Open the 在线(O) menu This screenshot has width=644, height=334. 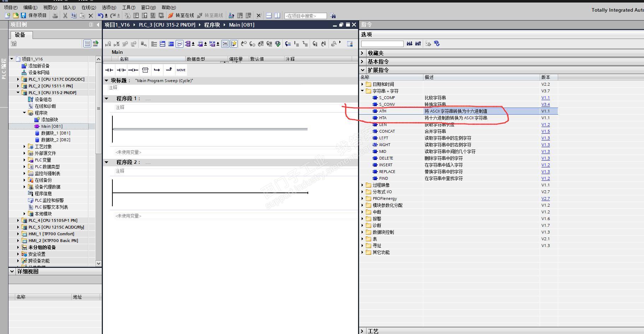[88, 7]
